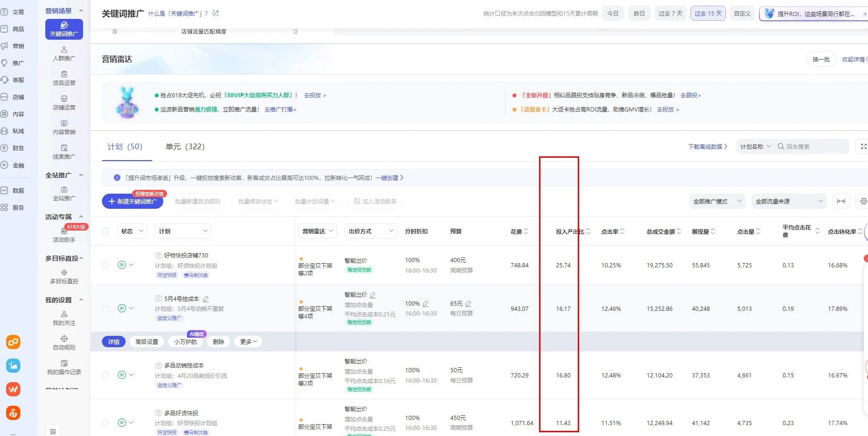The width and height of the screenshot is (868, 436).
Task: Collapse the 营销场景 sidebar section
Action: click(x=81, y=10)
